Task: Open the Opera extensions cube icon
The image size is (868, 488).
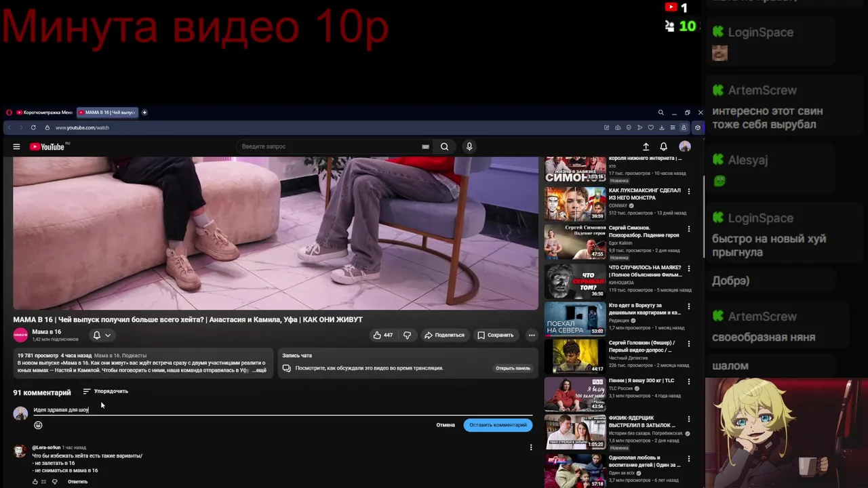Action: 698,127
